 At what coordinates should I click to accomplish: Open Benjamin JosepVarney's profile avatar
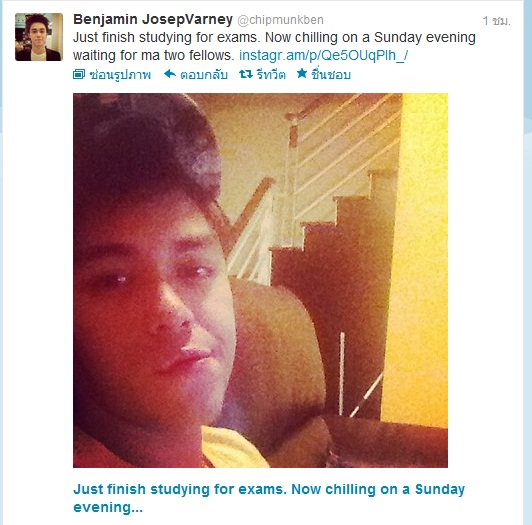39,37
